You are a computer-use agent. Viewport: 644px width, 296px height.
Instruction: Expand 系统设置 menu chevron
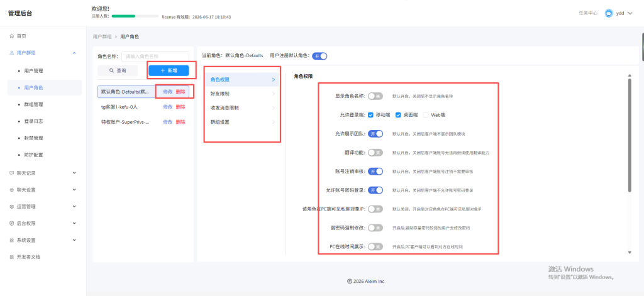[x=74, y=240]
